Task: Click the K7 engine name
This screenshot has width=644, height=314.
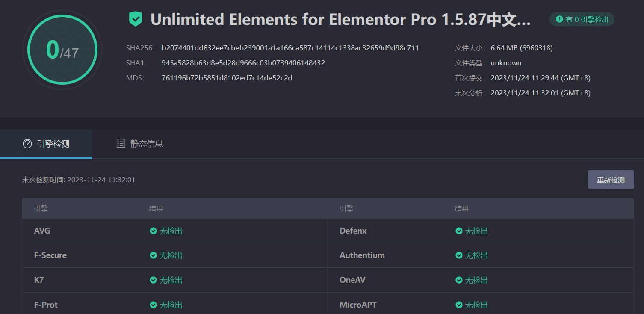Action: 39,280
